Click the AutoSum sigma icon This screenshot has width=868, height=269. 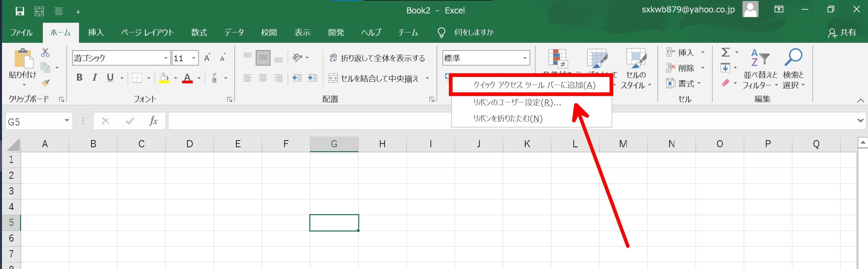pos(725,52)
